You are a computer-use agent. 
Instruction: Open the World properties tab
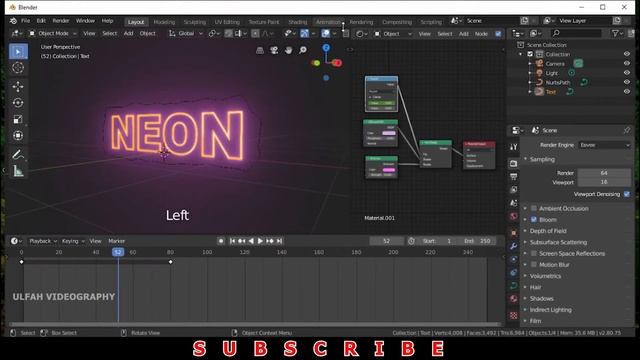[x=513, y=216]
